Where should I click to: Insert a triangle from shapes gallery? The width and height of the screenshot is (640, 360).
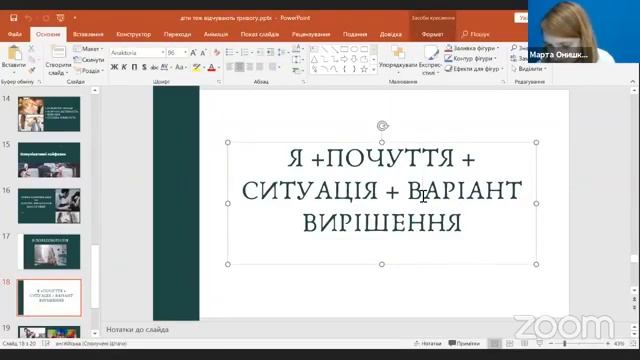coord(314,60)
